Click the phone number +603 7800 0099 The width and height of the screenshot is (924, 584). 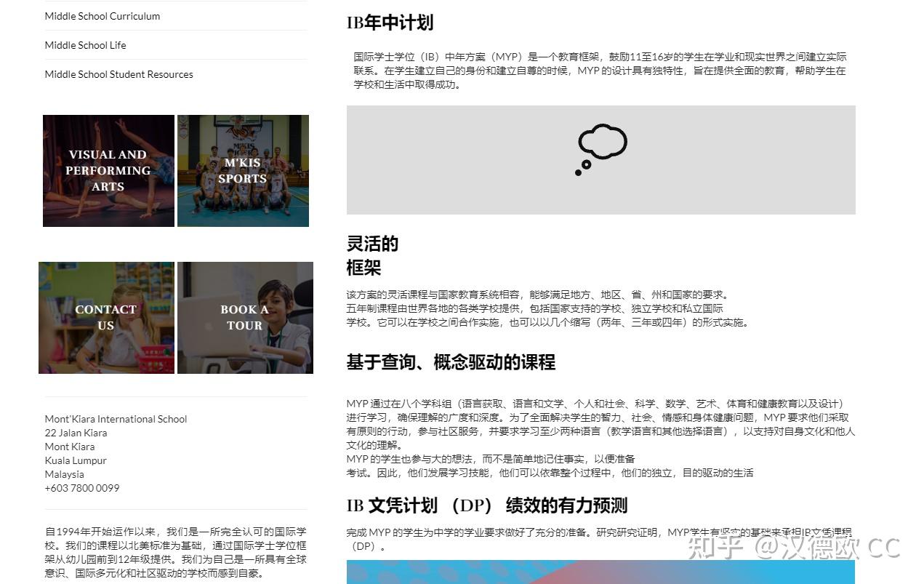click(82, 488)
